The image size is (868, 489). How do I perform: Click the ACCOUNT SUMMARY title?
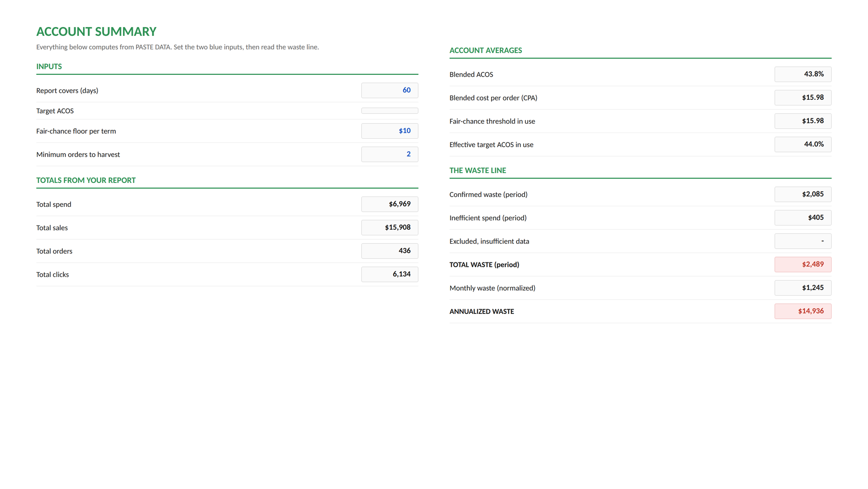pyautogui.click(x=96, y=32)
